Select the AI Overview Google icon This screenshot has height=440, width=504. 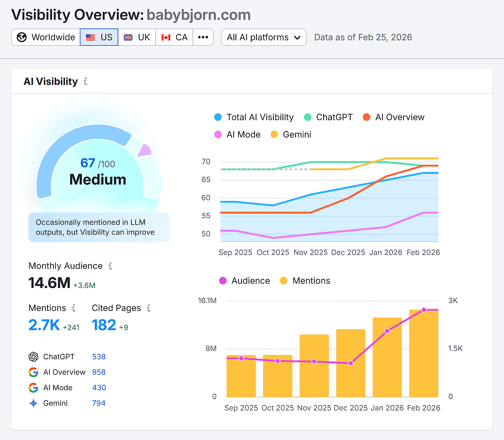coord(34,372)
